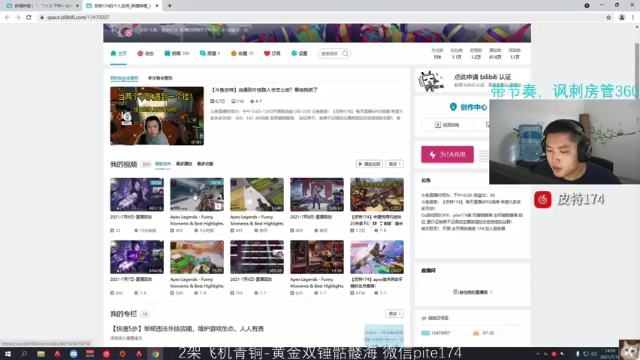
Task: Click the video search input field
Action: click(x=330, y=53)
